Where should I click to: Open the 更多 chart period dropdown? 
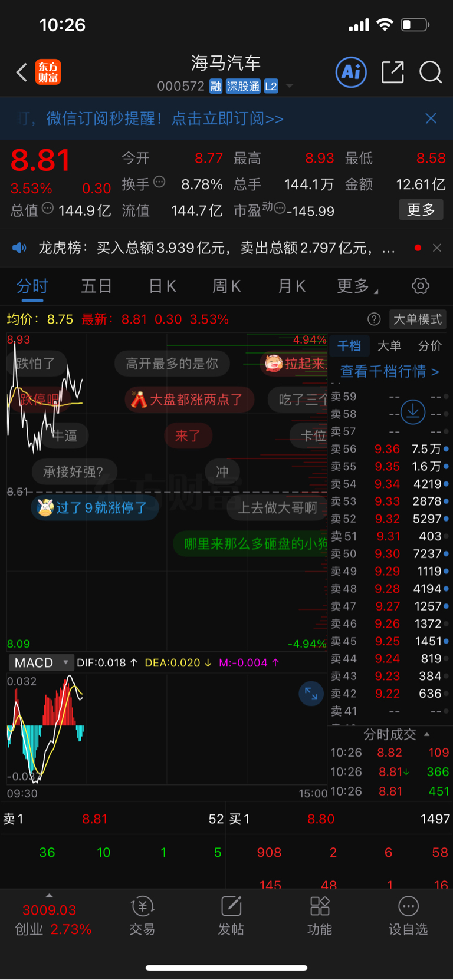(x=357, y=286)
